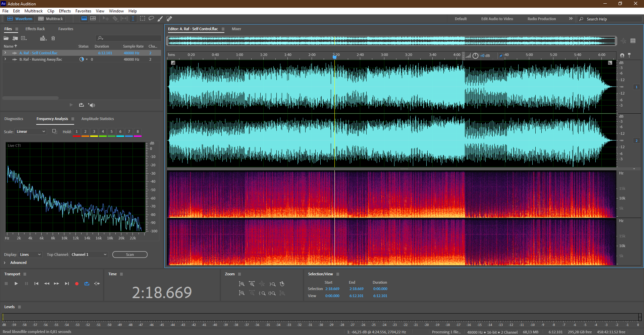Click the Import File icon

15,38
